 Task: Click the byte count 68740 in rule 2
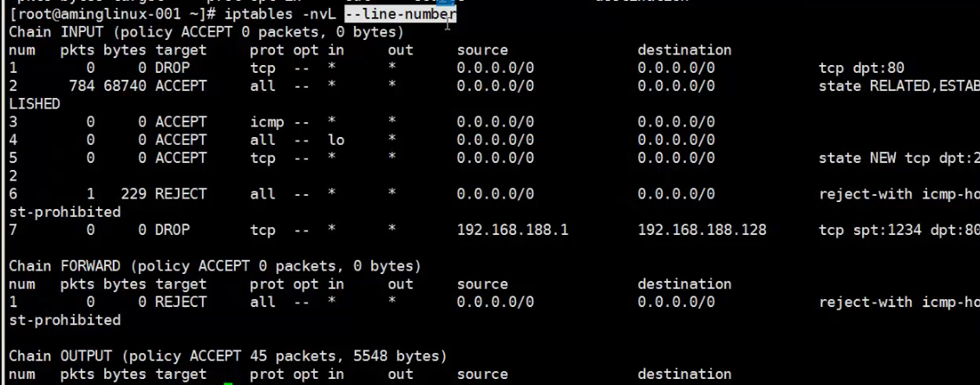[124, 86]
